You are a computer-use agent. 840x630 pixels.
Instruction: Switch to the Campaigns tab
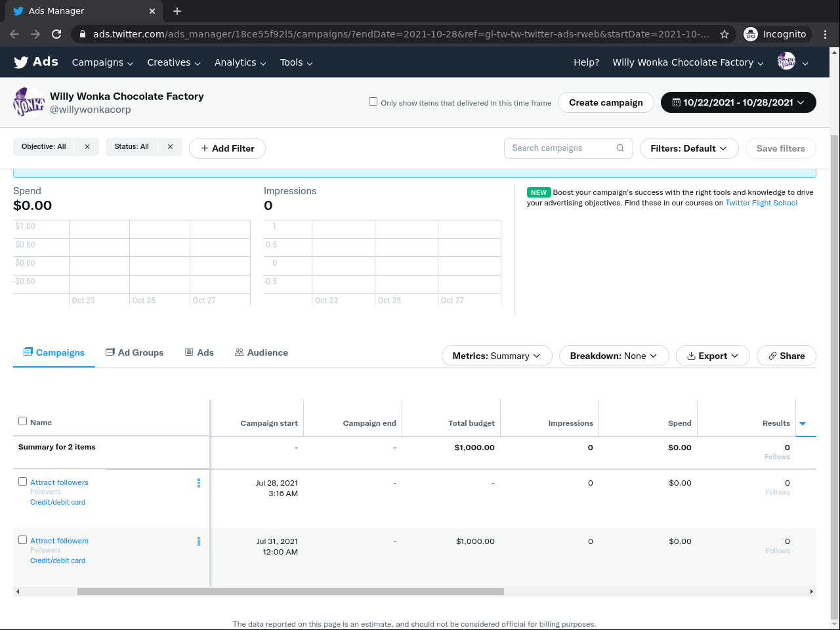(x=54, y=352)
